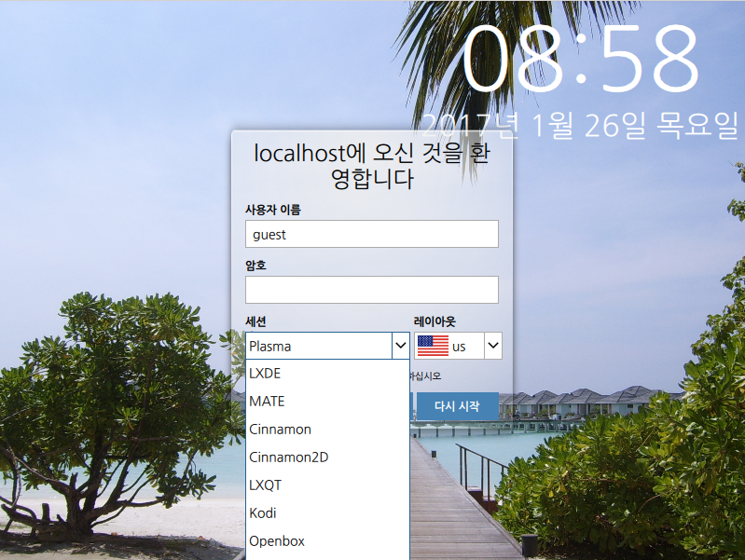Click the 2017년 1월 26일 목요일 date text

580,126
